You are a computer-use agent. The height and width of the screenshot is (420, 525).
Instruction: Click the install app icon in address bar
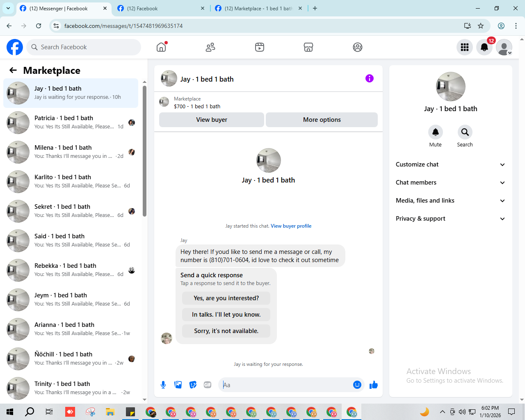click(x=468, y=26)
